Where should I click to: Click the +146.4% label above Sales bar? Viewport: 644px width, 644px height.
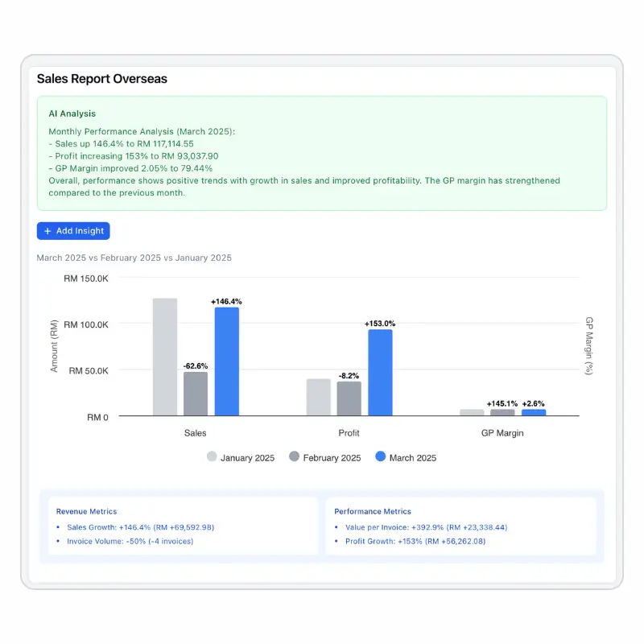226,301
